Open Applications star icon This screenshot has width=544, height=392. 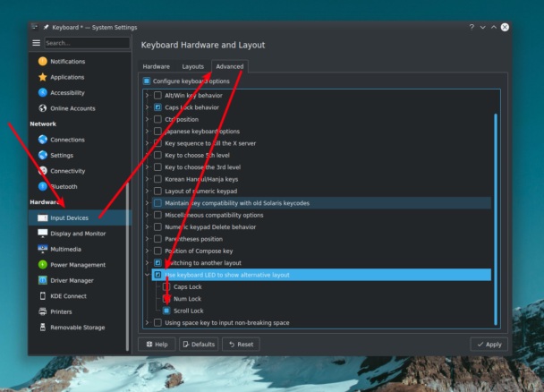coord(43,77)
